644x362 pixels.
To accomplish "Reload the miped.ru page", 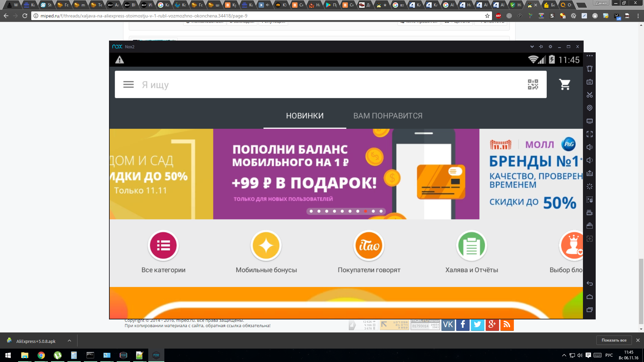I will (25, 16).
